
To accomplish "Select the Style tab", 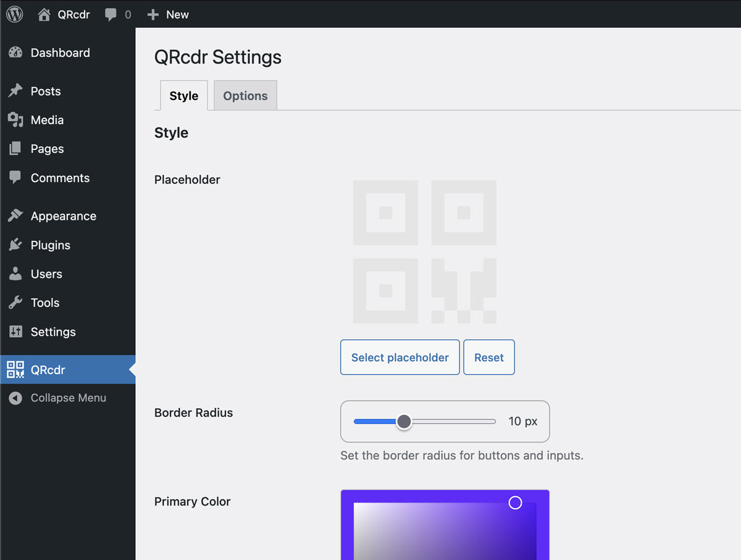I will coord(183,96).
